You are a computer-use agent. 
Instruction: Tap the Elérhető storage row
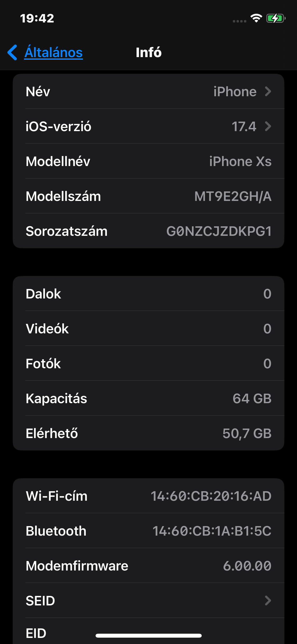click(x=148, y=433)
